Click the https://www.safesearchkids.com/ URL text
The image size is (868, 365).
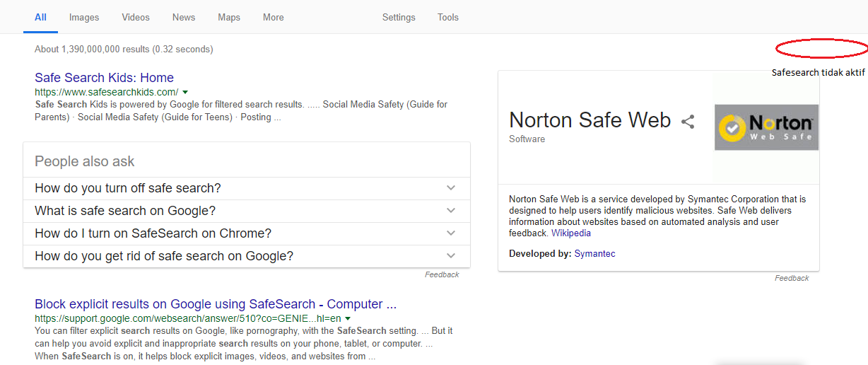point(106,93)
